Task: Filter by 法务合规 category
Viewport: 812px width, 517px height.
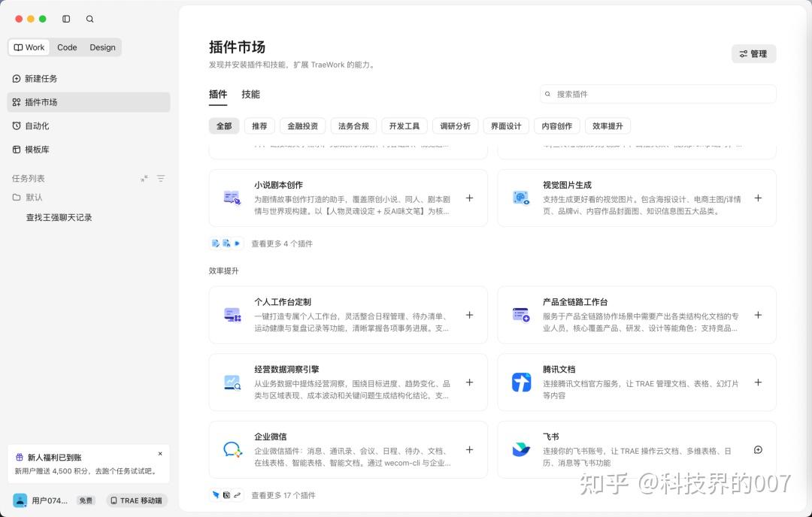Action: click(353, 125)
